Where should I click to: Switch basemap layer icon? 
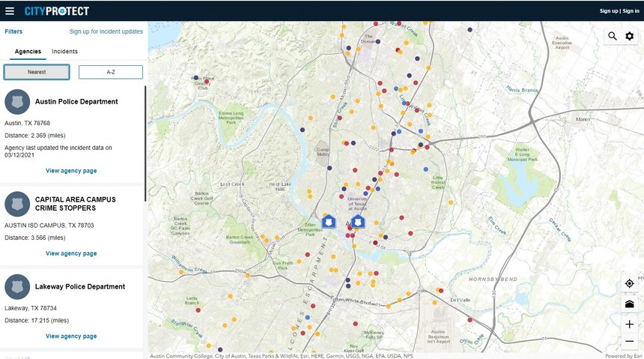coord(629,304)
